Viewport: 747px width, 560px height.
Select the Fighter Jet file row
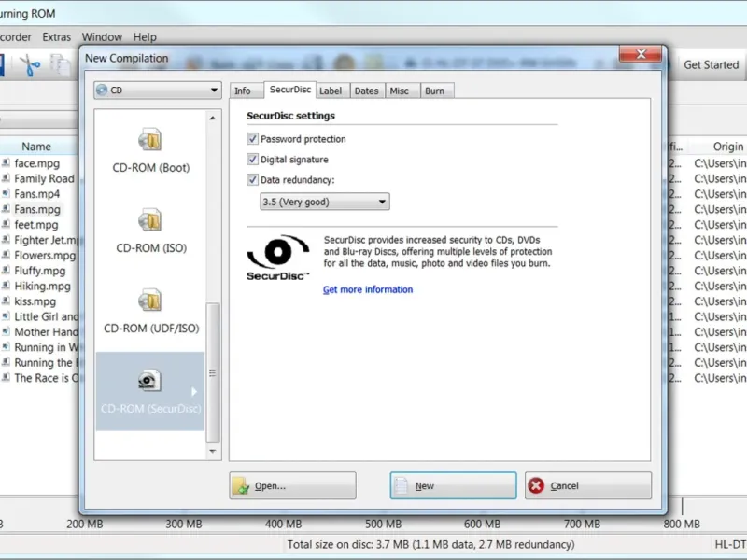coord(39,240)
